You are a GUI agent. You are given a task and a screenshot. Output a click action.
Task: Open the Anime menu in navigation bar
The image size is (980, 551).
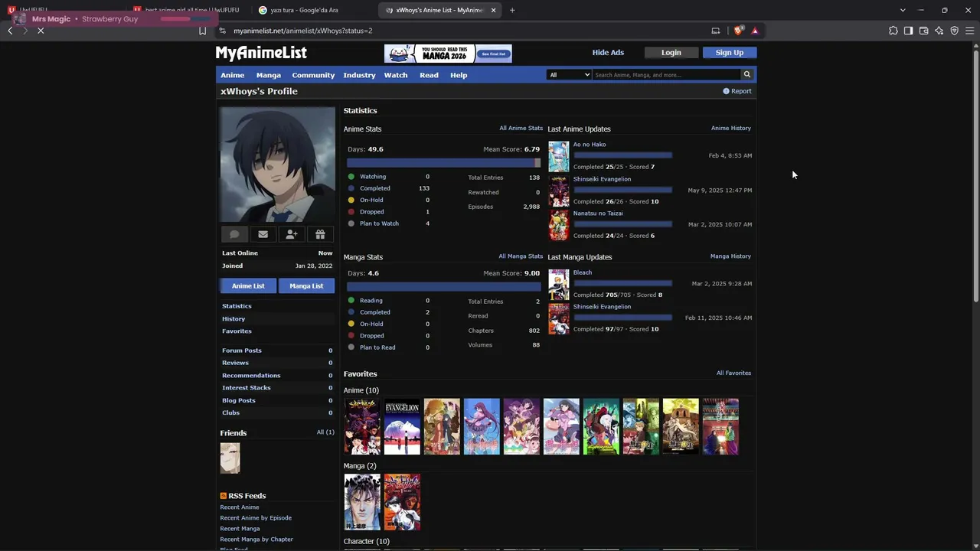[233, 75]
